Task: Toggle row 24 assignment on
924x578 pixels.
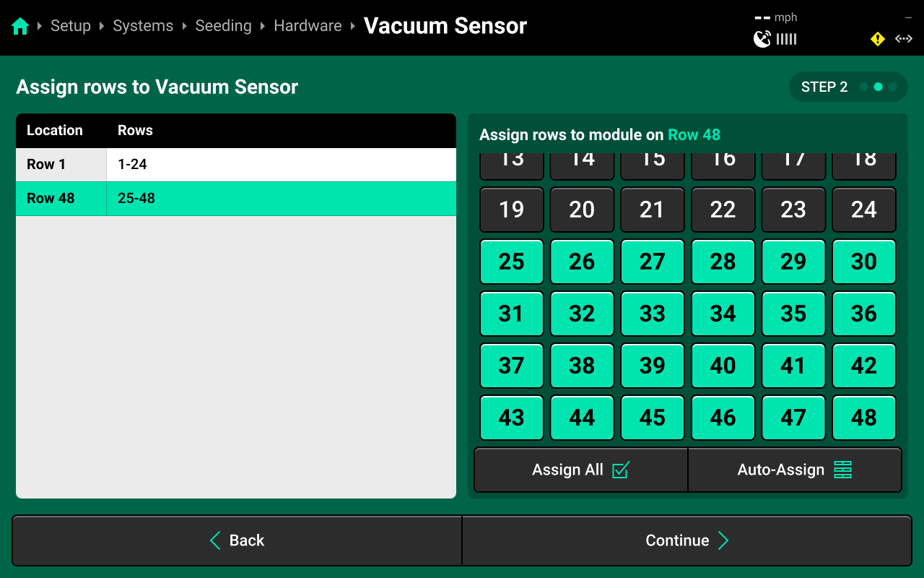Action: coord(864,210)
